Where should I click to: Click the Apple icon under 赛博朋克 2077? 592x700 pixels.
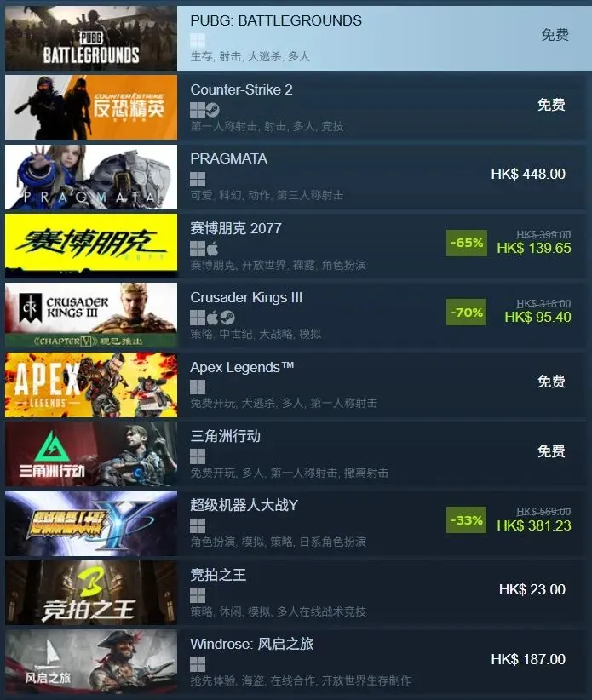212,249
